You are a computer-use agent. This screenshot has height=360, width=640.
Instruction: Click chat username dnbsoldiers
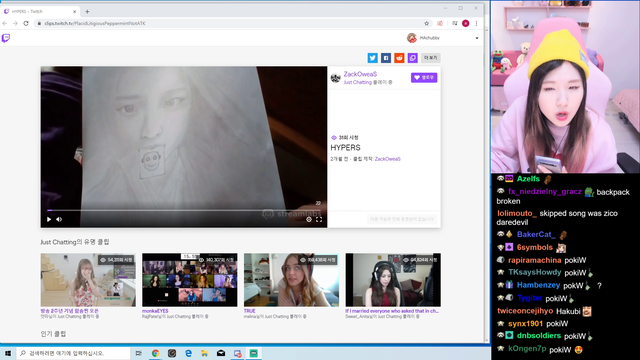539,336
